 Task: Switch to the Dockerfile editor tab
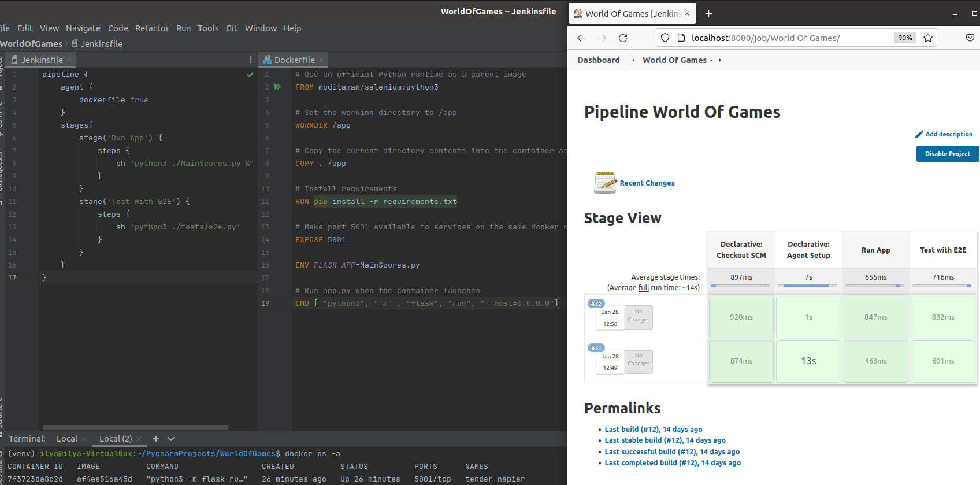(294, 60)
